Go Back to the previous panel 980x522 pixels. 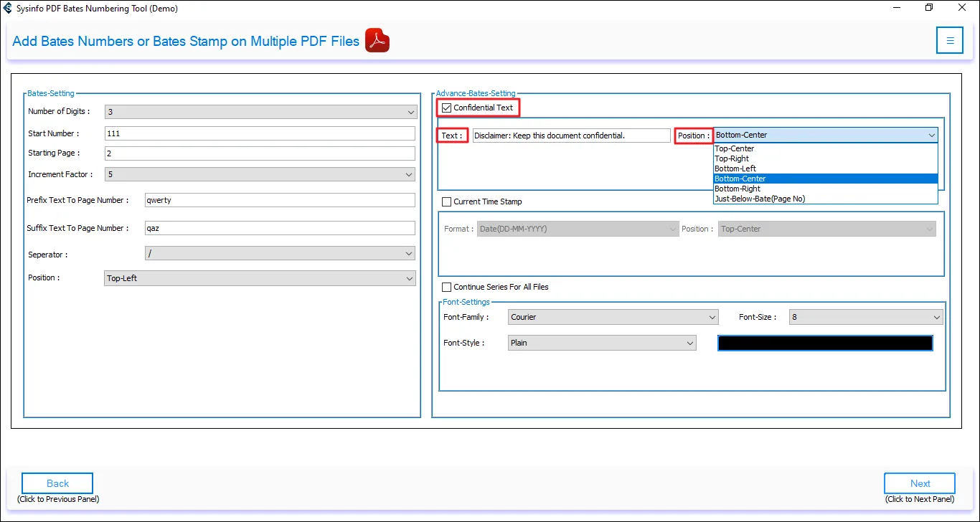click(x=57, y=483)
